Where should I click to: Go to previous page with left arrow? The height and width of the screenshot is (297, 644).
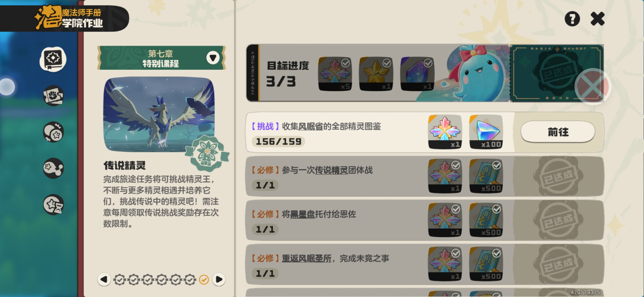tap(104, 279)
